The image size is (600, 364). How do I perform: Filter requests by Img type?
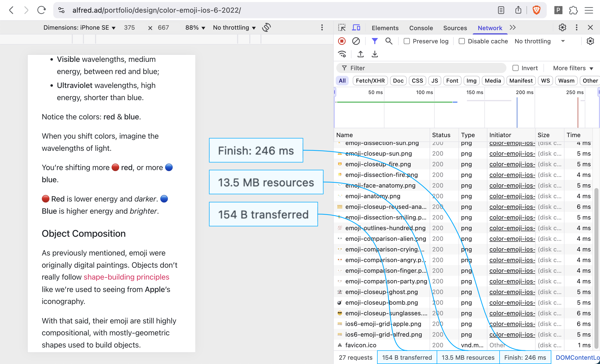(x=471, y=81)
